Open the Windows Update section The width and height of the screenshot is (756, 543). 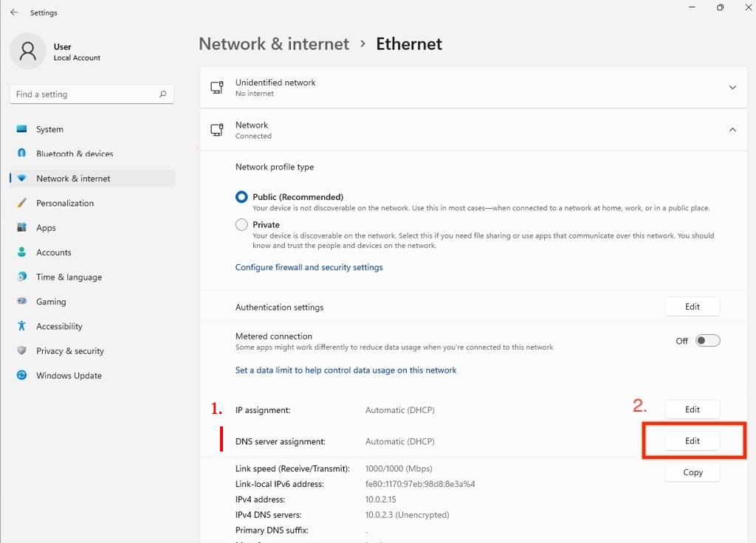pos(69,376)
